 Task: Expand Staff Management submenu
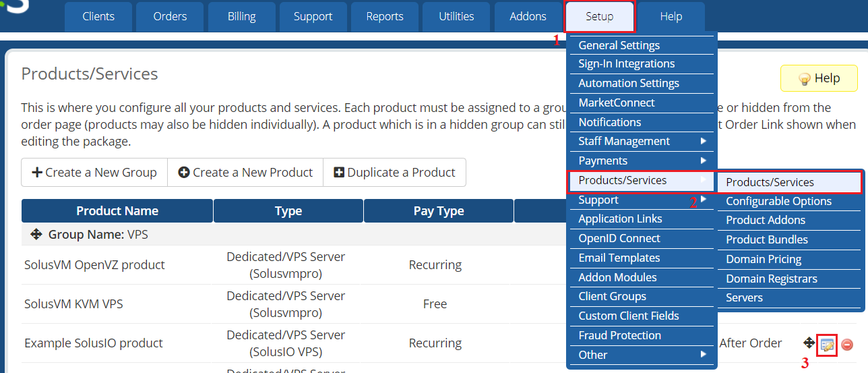click(642, 141)
